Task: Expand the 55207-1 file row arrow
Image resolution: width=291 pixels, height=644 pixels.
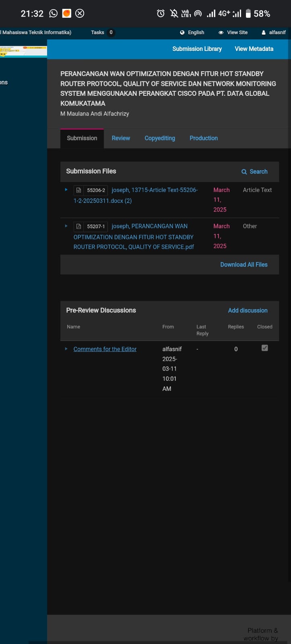Action: [x=66, y=226]
